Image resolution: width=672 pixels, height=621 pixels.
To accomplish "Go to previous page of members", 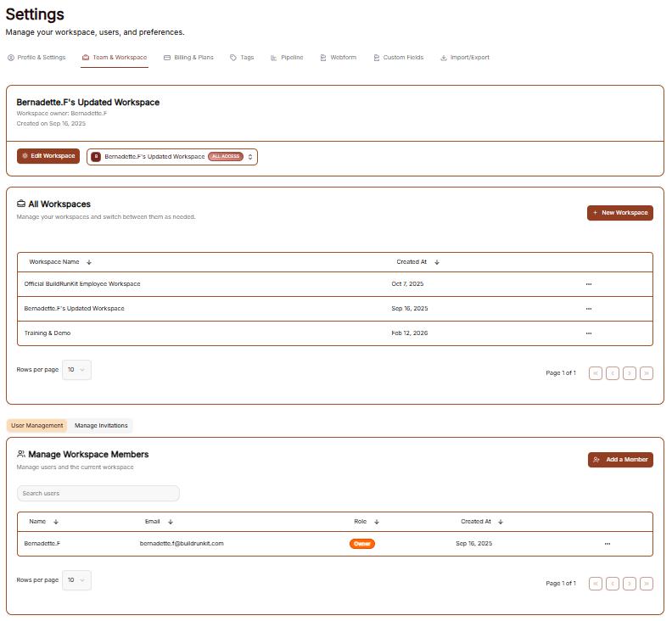I will point(613,584).
